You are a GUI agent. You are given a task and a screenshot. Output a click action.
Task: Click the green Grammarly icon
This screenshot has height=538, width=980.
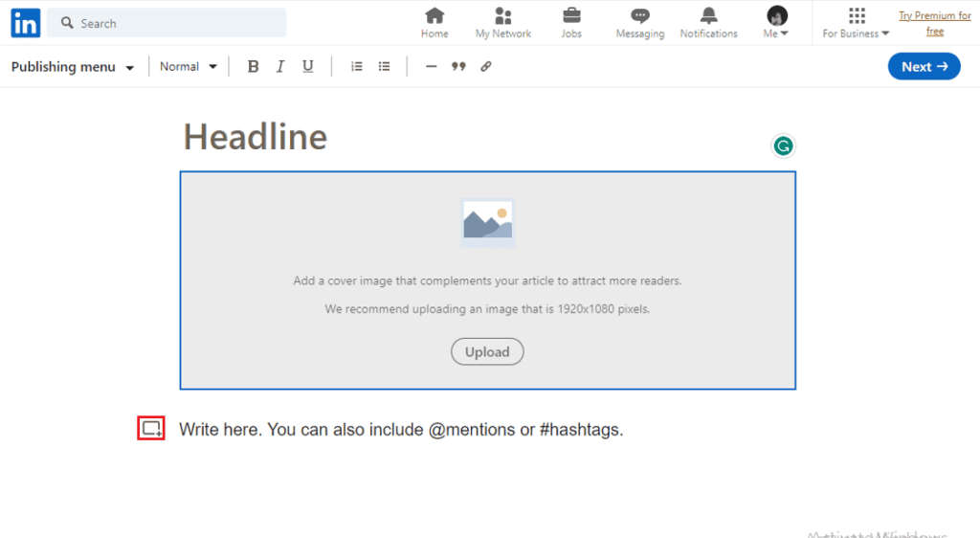tap(783, 146)
